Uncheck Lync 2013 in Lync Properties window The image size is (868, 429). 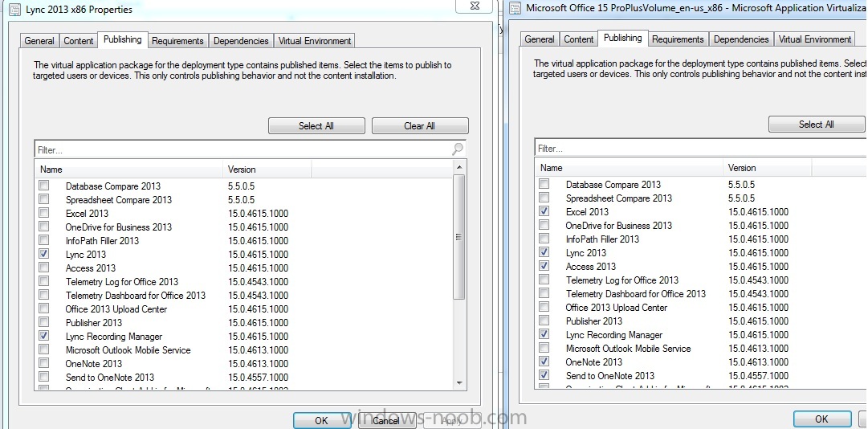(x=43, y=254)
